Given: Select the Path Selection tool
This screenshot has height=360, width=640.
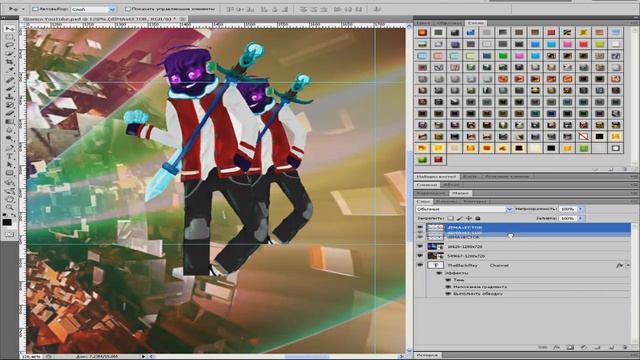Looking at the screenshot, I should [x=9, y=165].
